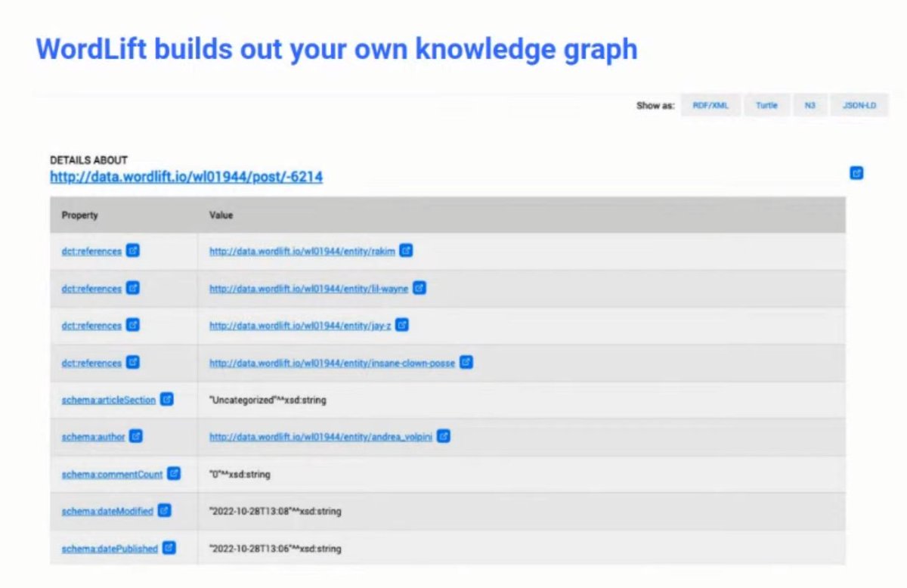The width and height of the screenshot is (907, 588).
Task: Open the entity/jay-z URL link
Action: (300, 326)
